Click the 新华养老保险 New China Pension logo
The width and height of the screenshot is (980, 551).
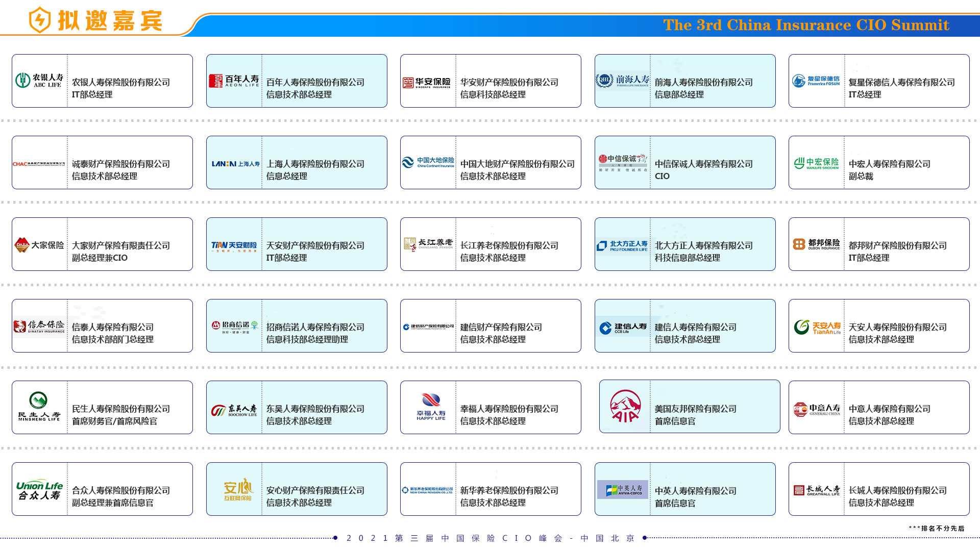[x=427, y=490]
